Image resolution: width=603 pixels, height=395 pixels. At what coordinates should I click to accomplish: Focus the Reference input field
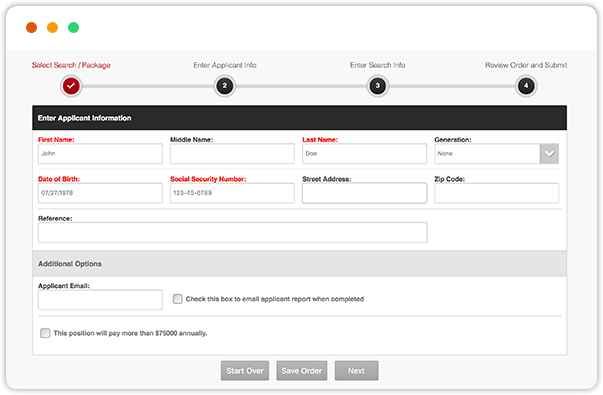(x=232, y=232)
